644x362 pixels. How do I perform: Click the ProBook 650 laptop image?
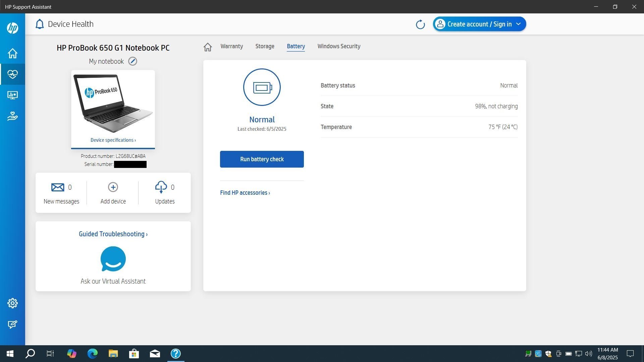(113, 103)
